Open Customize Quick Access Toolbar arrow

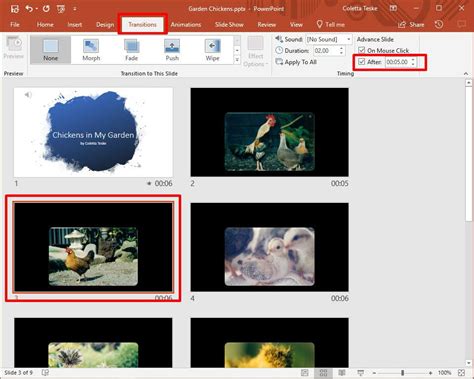(x=75, y=9)
